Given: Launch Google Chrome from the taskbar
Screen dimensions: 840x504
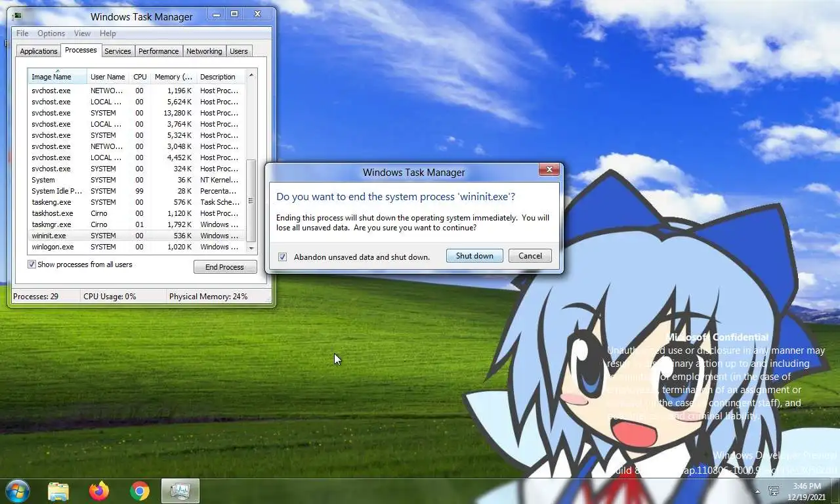Looking at the screenshot, I should pyautogui.click(x=139, y=491).
